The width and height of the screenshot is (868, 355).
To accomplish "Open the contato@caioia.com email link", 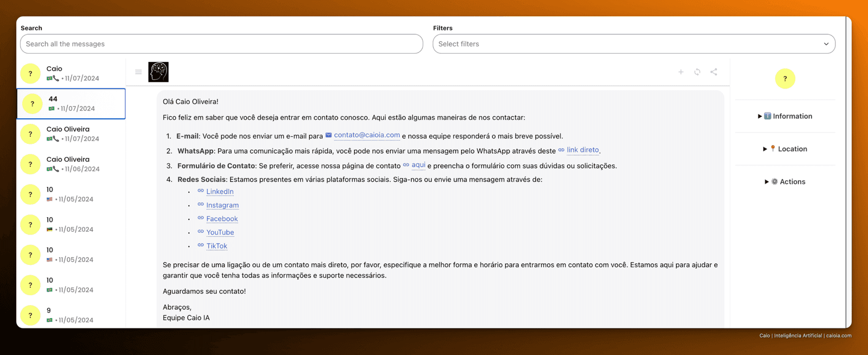I will (x=367, y=135).
